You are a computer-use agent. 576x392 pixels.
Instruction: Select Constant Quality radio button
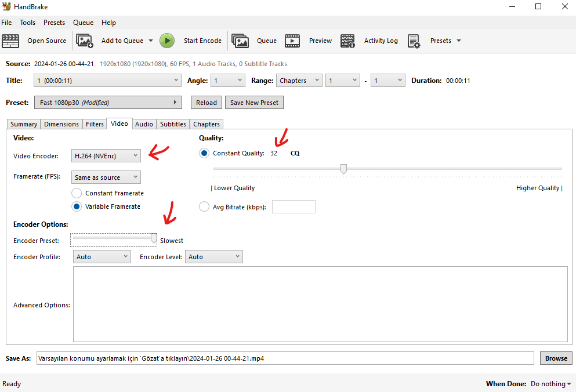(x=204, y=153)
